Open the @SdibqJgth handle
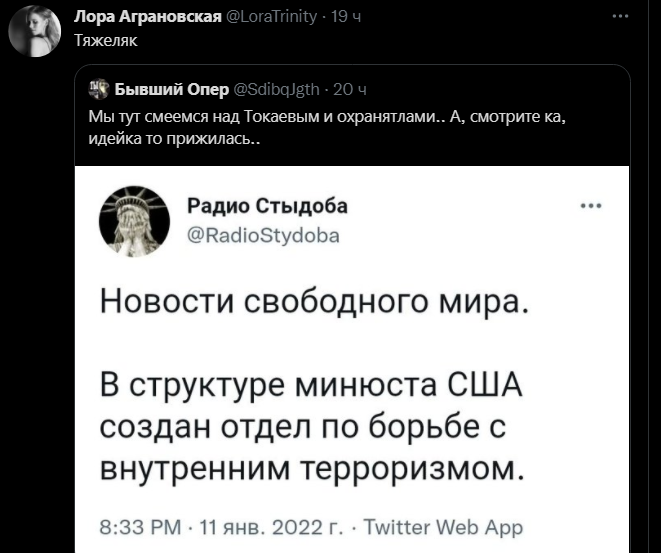The image size is (661, 553). click(276, 89)
